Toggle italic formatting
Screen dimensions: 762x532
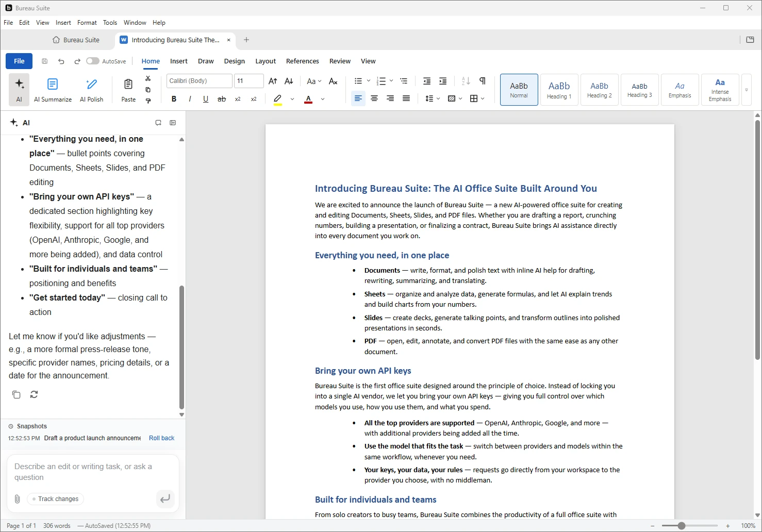[x=190, y=98]
